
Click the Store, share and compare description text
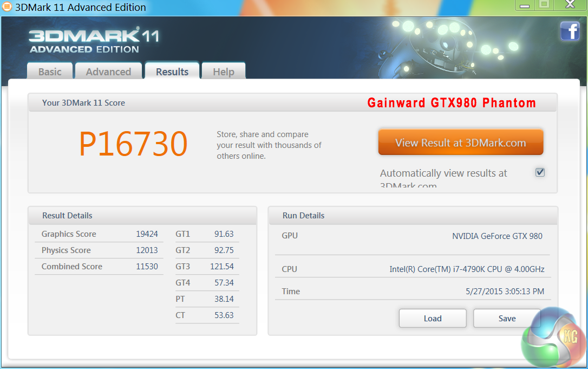click(269, 145)
